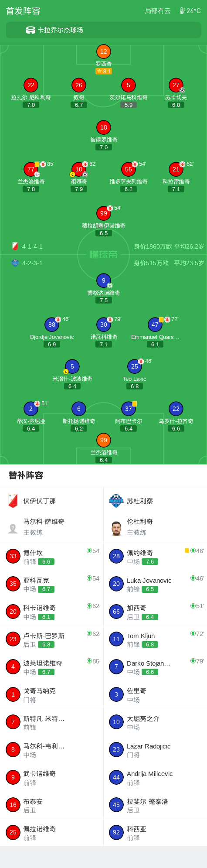Image resolution: width=207 pixels, height=868 pixels.
Task: Open 伏伊伏丁那 team crest in substitutes
Action: coord(13,501)
